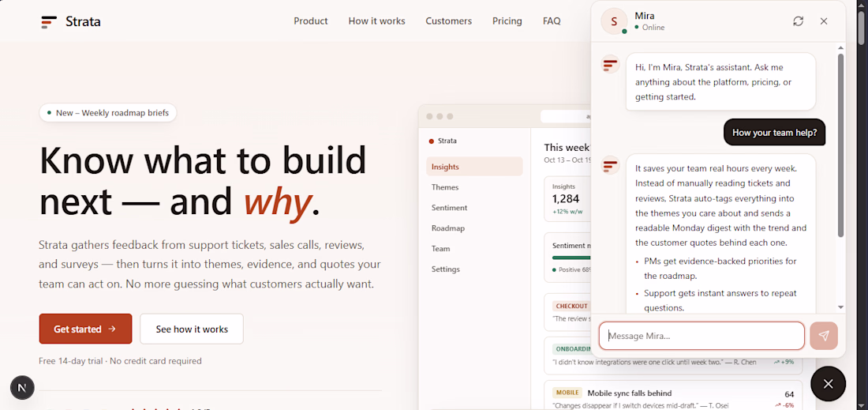Image resolution: width=868 pixels, height=410 pixels.
Task: Go to How it works in the nav
Action: pyautogui.click(x=376, y=21)
